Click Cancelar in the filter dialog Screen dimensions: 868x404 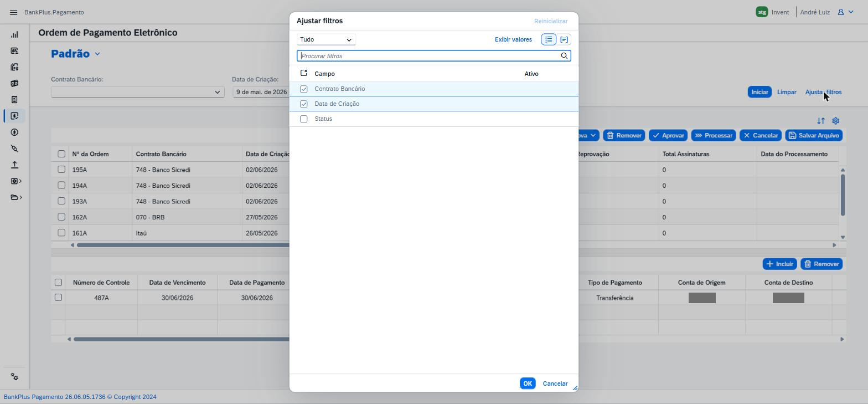tap(555, 383)
